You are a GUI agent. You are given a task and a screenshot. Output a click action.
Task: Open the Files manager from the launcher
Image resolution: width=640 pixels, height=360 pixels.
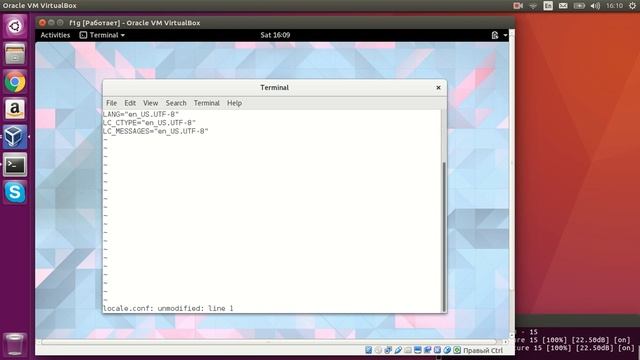click(x=15, y=54)
